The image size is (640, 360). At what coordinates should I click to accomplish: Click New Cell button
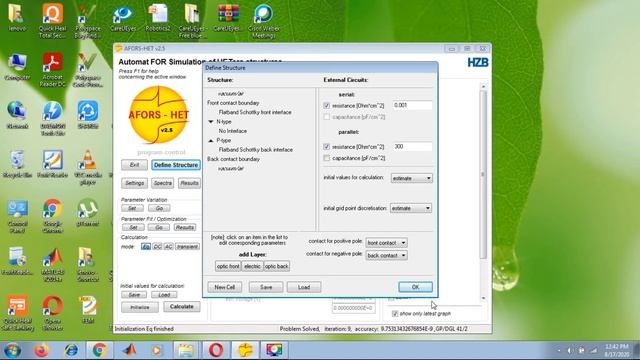pyautogui.click(x=224, y=287)
